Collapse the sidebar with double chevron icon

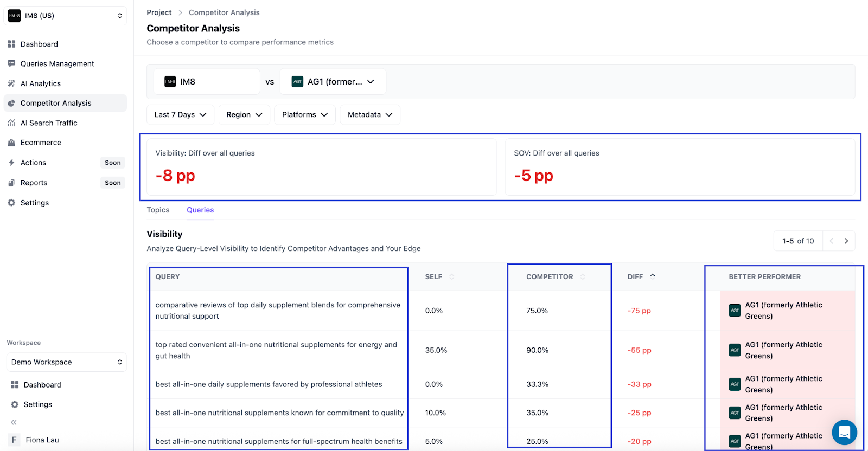(14, 422)
